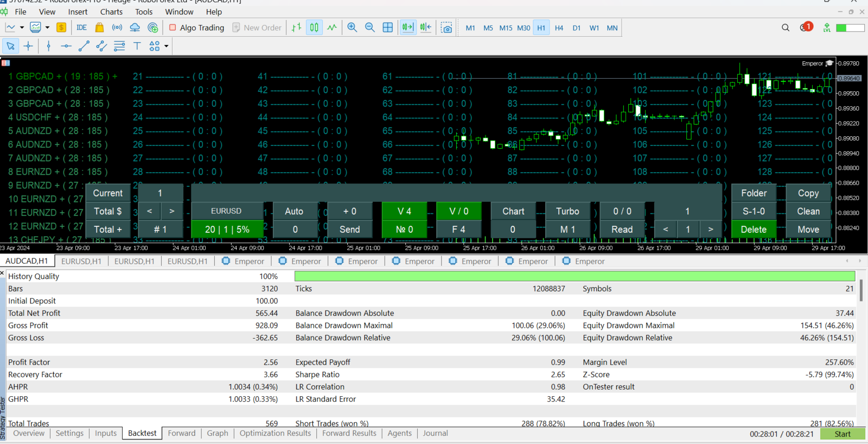Image resolution: width=868 pixels, height=444 pixels.
Task: Click the Delete panel button
Action: [x=754, y=230]
